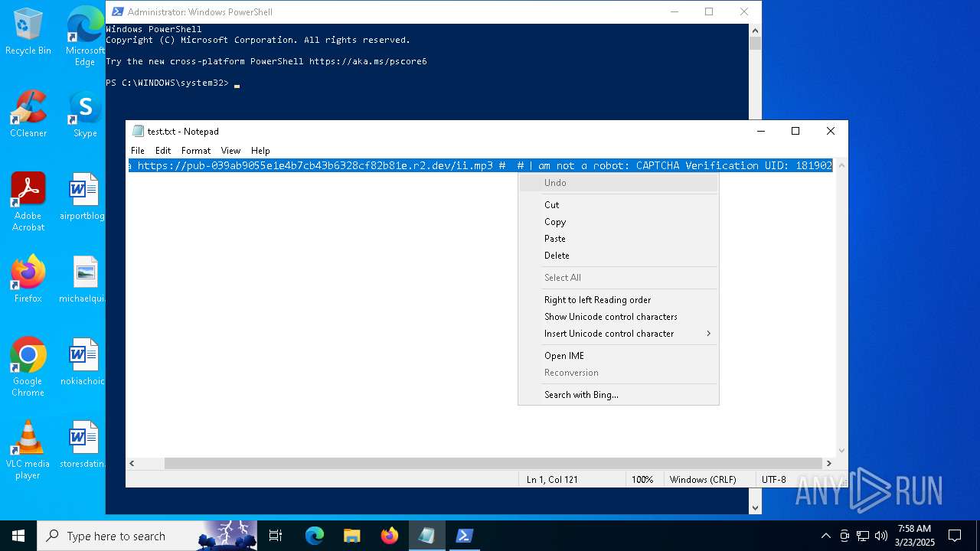Minimize the Notepad window
The height and width of the screenshot is (551, 980).
click(x=761, y=131)
